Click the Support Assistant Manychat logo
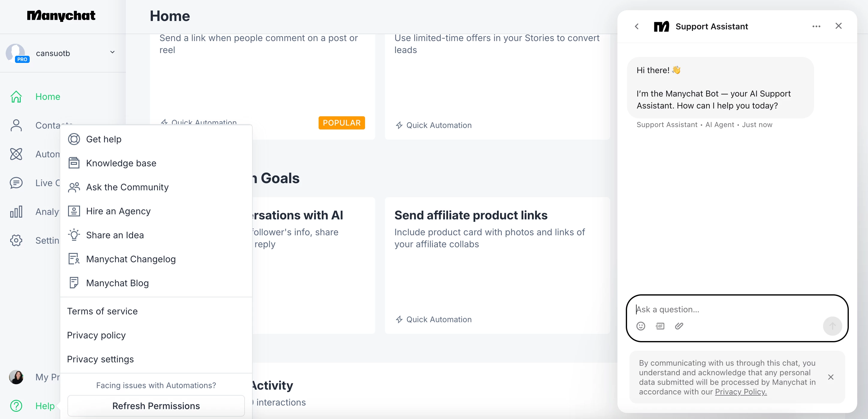 tap(661, 26)
